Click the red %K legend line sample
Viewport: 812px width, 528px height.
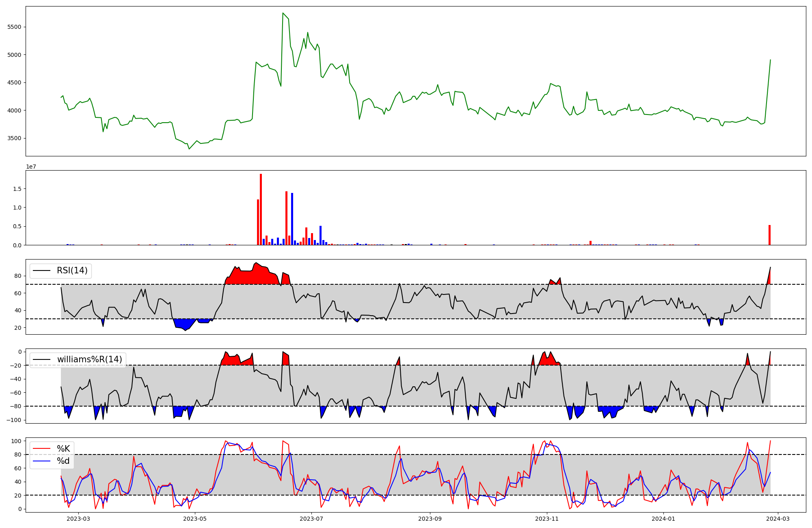pyautogui.click(x=41, y=449)
